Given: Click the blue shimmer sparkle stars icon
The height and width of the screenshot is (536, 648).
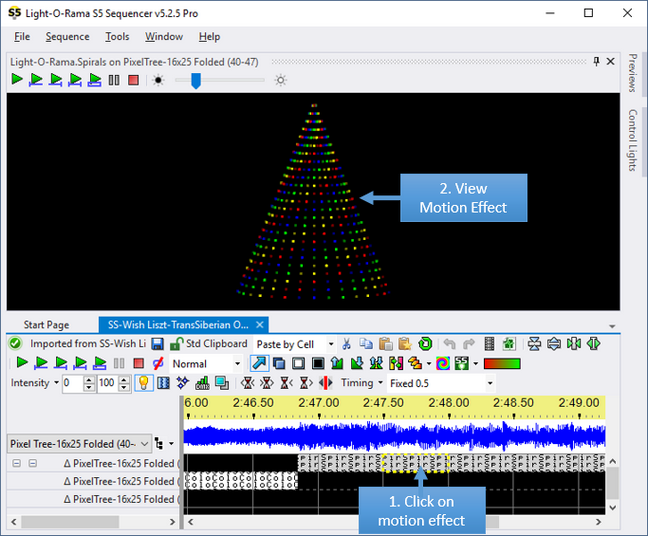Looking at the screenshot, I should click(183, 383).
